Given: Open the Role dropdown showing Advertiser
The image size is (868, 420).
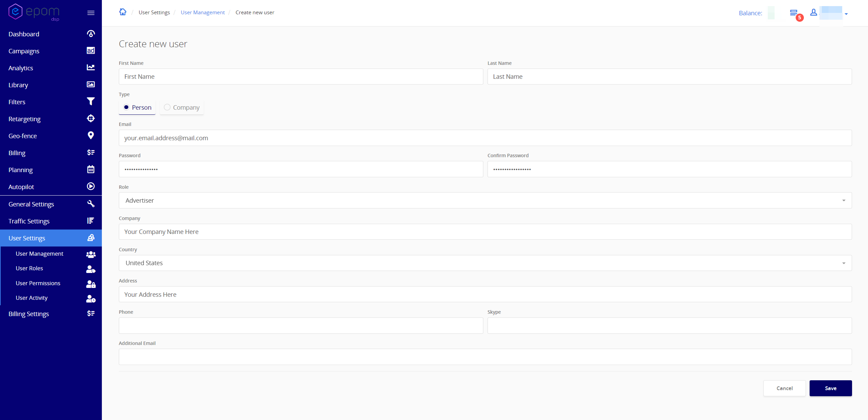Looking at the screenshot, I should click(x=485, y=200).
